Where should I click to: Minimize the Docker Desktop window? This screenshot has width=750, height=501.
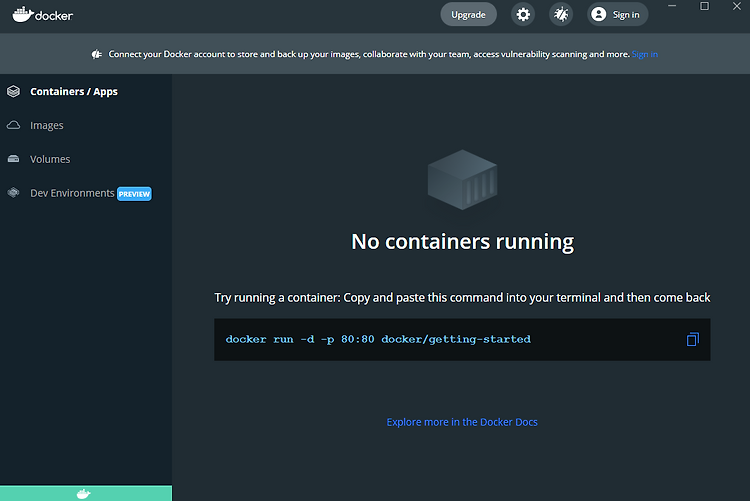672,6
